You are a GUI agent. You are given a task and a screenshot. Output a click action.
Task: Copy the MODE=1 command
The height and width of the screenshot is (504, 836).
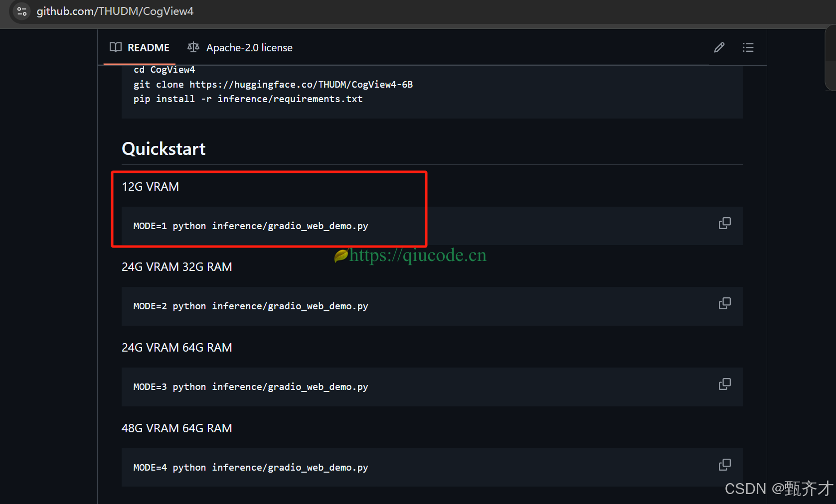(x=725, y=223)
